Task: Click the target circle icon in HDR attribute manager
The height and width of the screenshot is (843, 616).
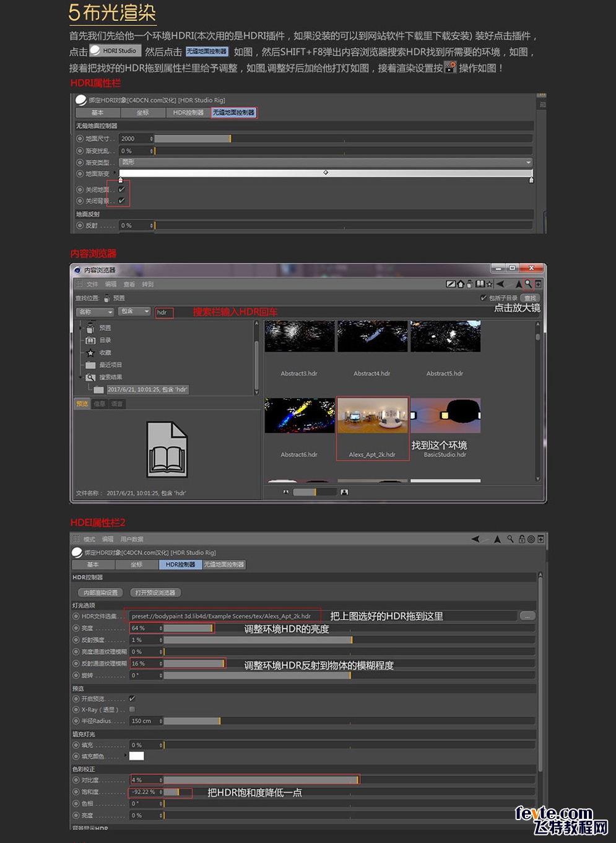Action: 531,539
